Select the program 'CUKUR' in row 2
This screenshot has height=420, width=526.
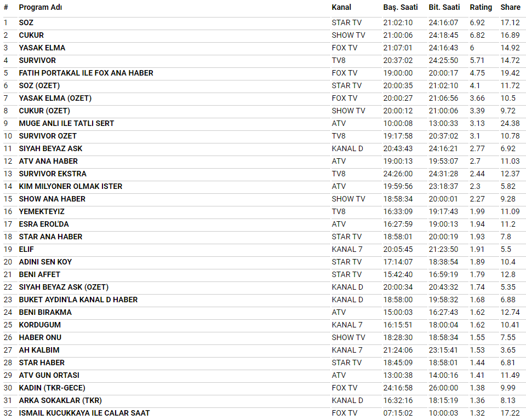31,35
